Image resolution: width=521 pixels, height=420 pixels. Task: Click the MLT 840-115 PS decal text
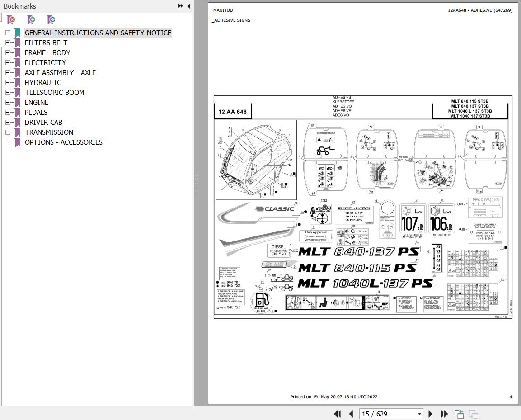point(357,268)
